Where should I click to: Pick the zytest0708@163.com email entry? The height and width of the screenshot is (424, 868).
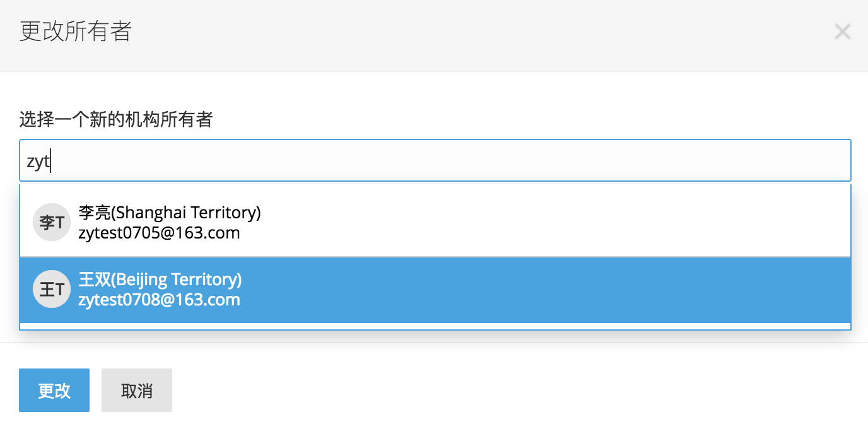(x=159, y=300)
